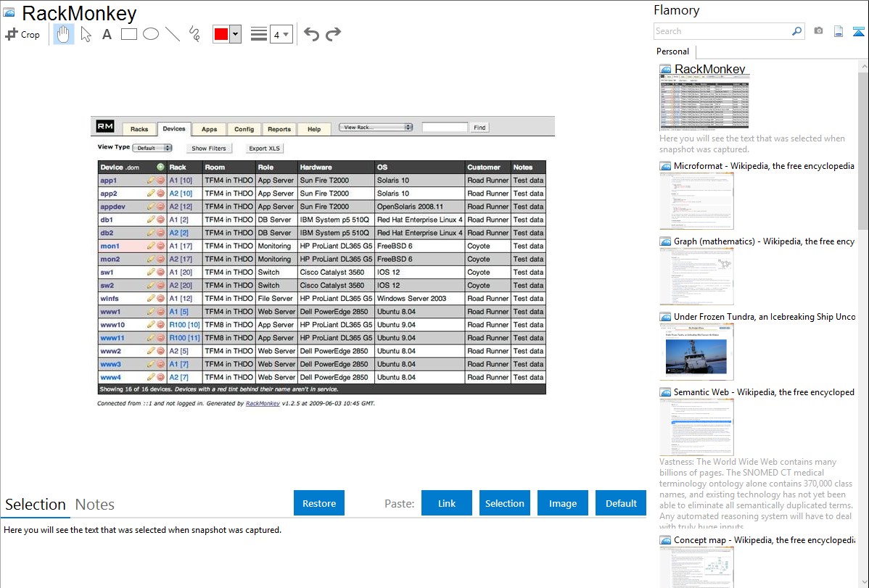Choose the text annotation tool
This screenshot has height=588, width=869.
[x=107, y=34]
